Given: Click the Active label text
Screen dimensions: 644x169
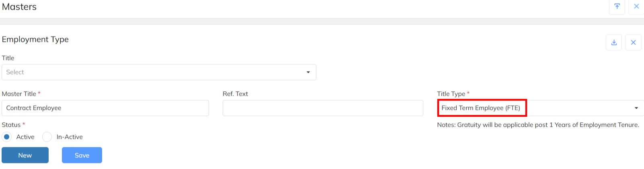Looking at the screenshot, I should tap(25, 137).
